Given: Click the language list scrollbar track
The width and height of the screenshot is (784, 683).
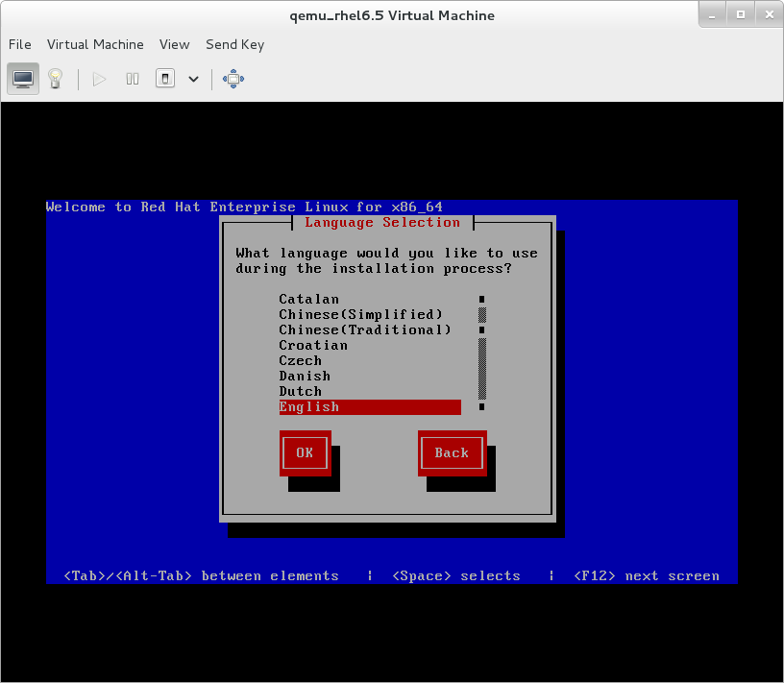Looking at the screenshot, I should tap(482, 353).
